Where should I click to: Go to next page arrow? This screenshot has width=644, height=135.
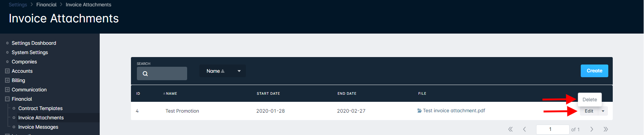[x=592, y=129]
